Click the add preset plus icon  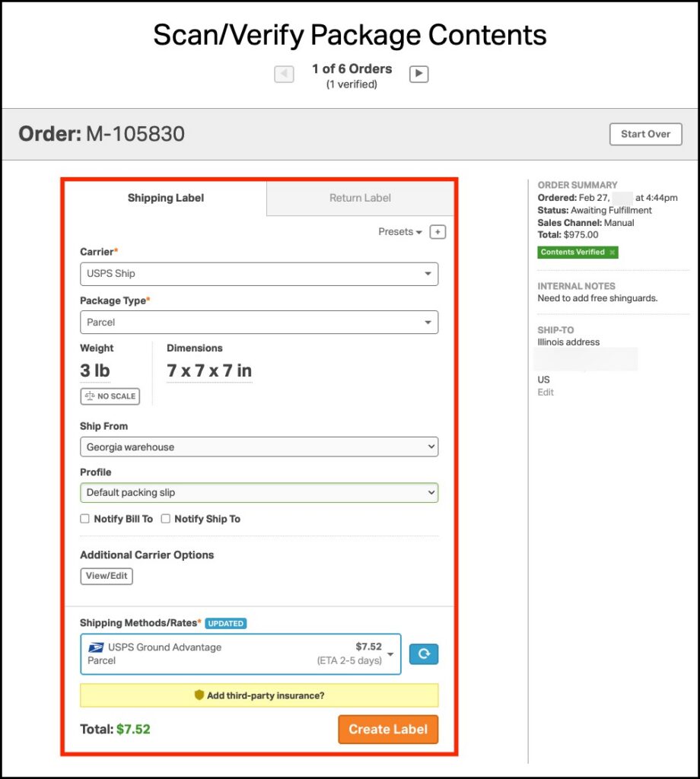pyautogui.click(x=437, y=232)
